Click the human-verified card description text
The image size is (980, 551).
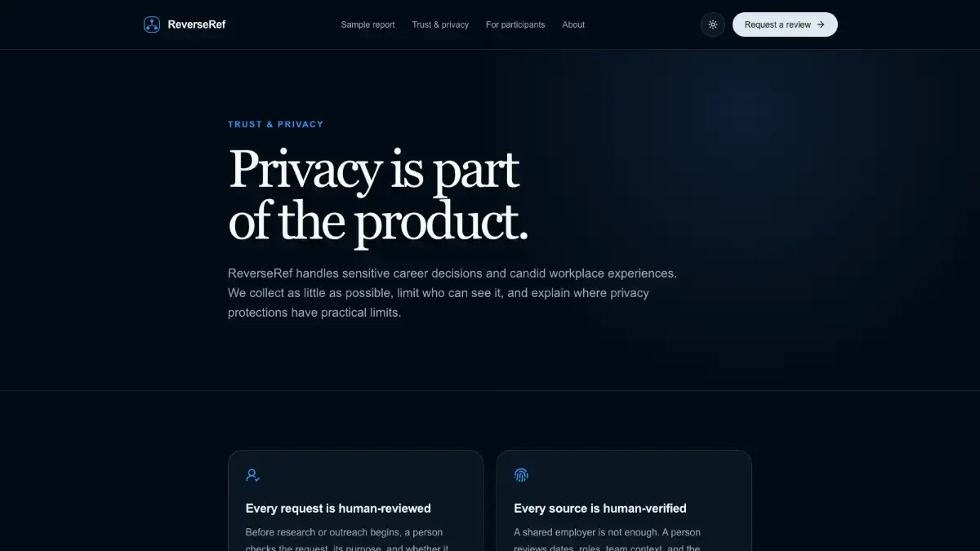pos(607,539)
